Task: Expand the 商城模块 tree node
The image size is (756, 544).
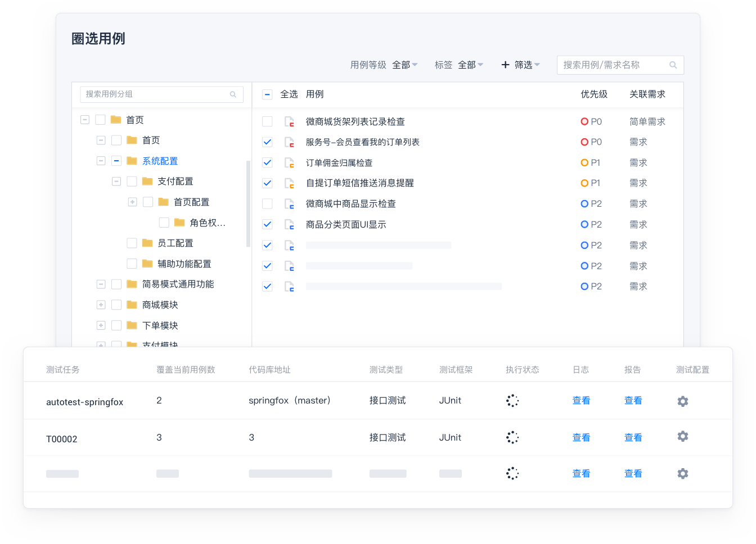Action: click(101, 305)
